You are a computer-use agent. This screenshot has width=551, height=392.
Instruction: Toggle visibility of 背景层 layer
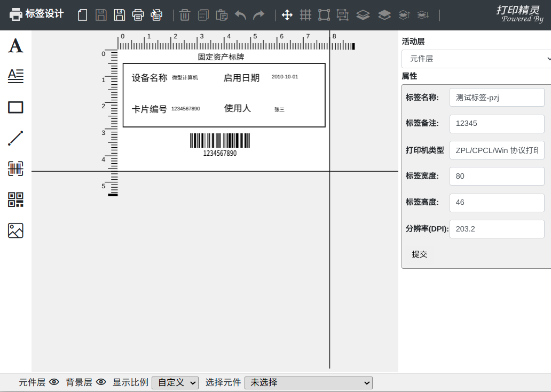(101, 382)
